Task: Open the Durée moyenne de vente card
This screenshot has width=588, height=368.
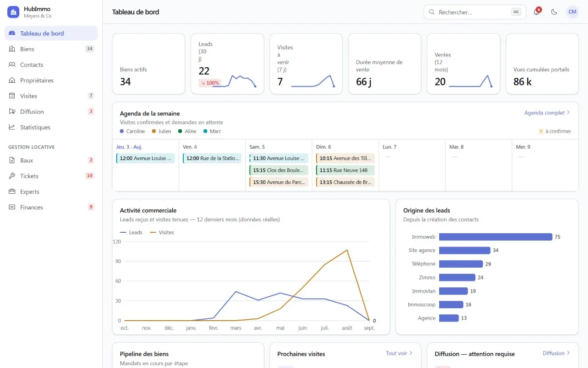Action: [384, 64]
